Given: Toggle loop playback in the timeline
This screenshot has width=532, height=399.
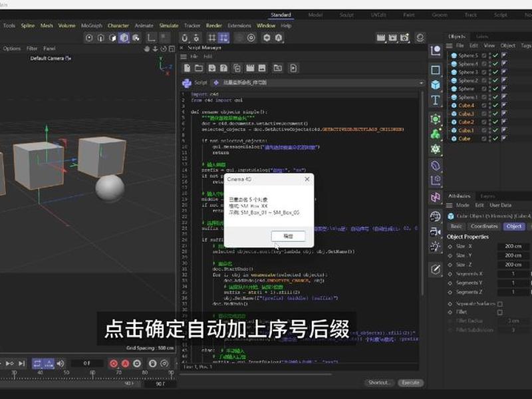Looking at the screenshot, I should [x=37, y=364].
